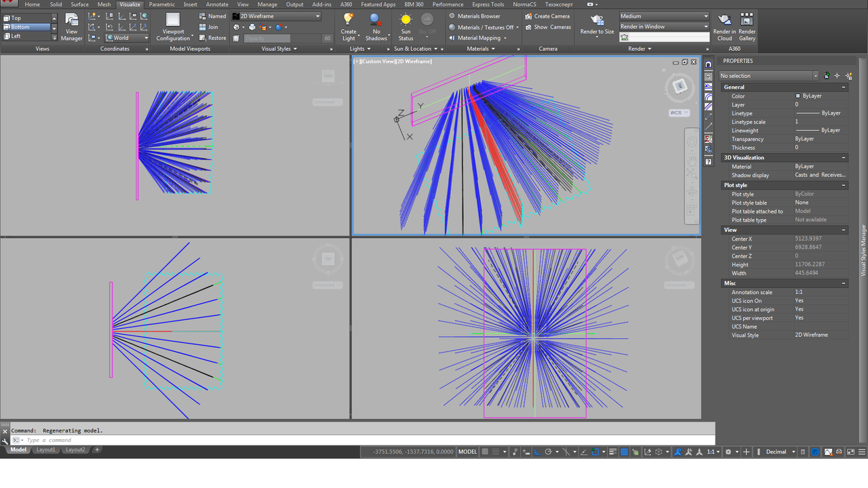Image resolution: width=868 pixels, height=488 pixels.
Task: Select the Left view in Views list
Action: pos(27,36)
